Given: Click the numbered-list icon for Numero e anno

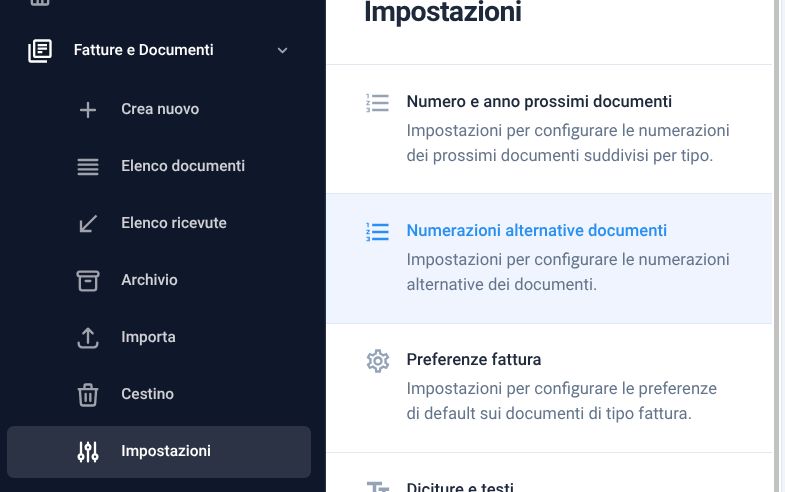Looking at the screenshot, I should (377, 103).
